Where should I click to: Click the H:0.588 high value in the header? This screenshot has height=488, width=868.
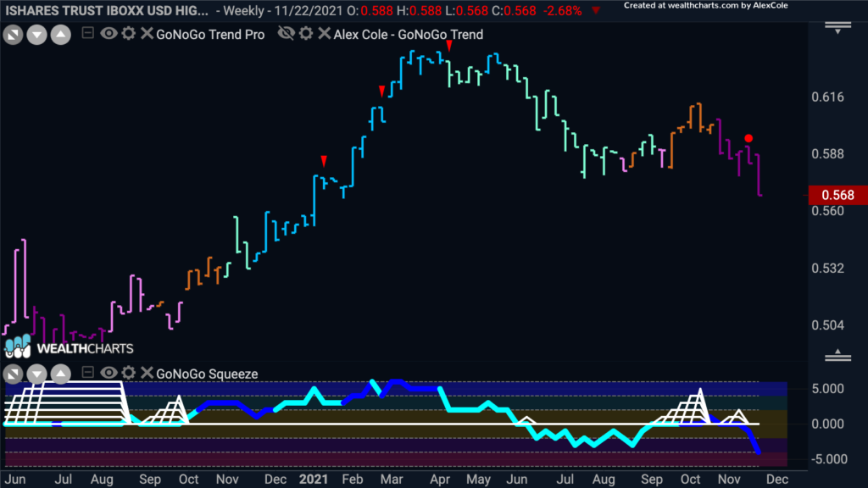coord(419,10)
